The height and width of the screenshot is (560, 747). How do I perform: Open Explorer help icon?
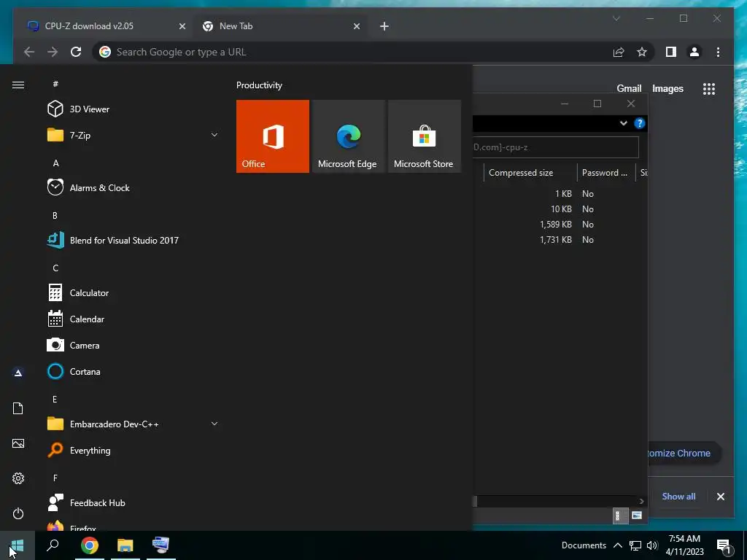[x=639, y=123]
